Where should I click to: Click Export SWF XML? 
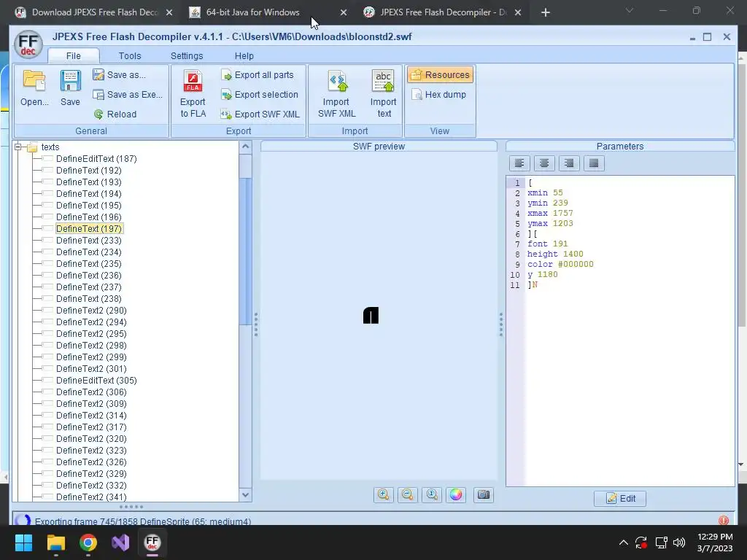tap(260, 114)
